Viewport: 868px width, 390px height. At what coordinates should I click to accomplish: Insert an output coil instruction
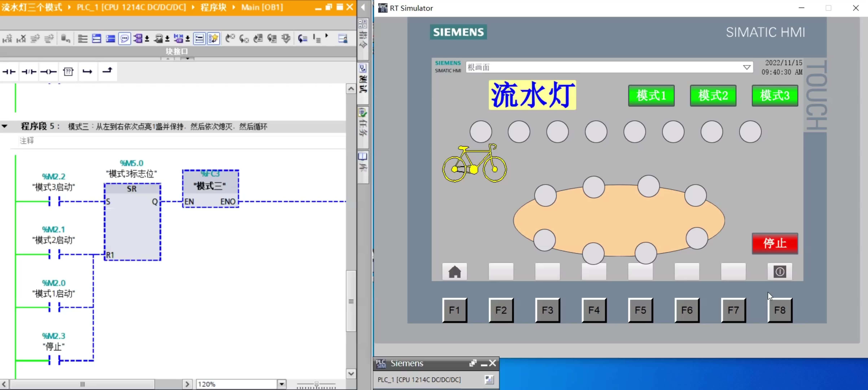48,71
